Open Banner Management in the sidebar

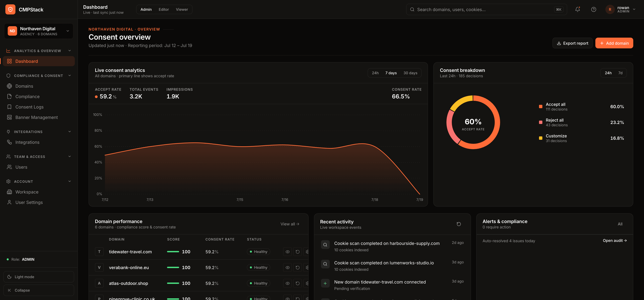pyautogui.click(x=39, y=117)
